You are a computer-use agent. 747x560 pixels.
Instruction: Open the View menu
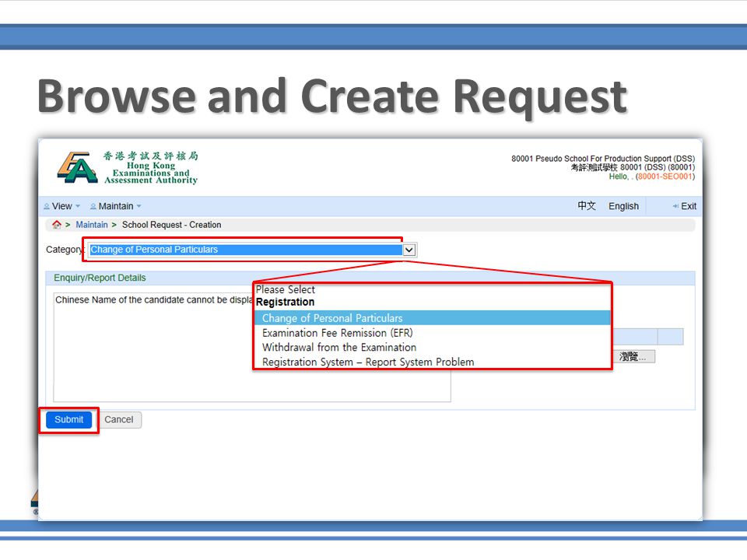pyautogui.click(x=62, y=206)
